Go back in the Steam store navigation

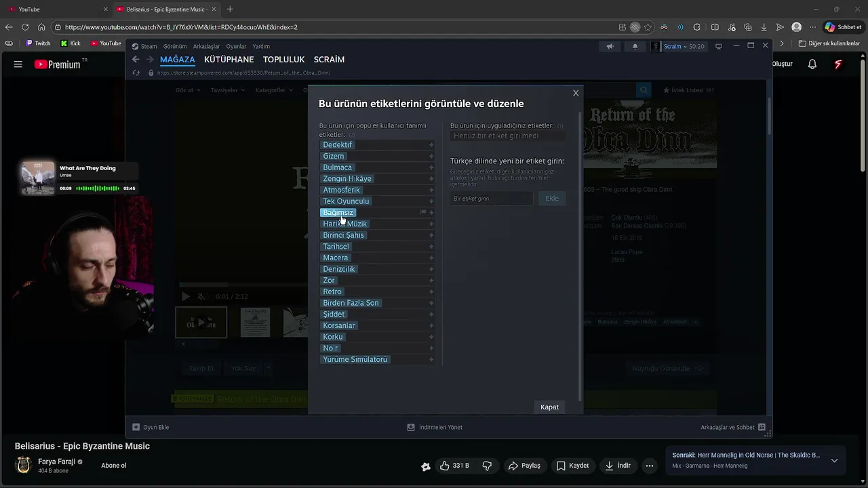136,60
